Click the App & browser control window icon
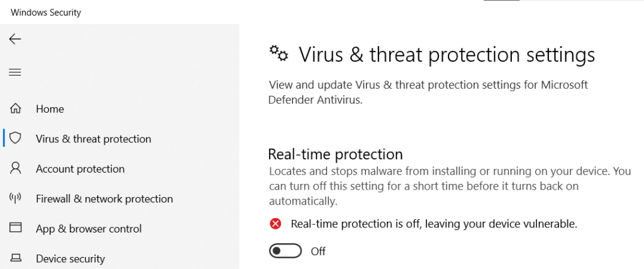 coord(16,229)
